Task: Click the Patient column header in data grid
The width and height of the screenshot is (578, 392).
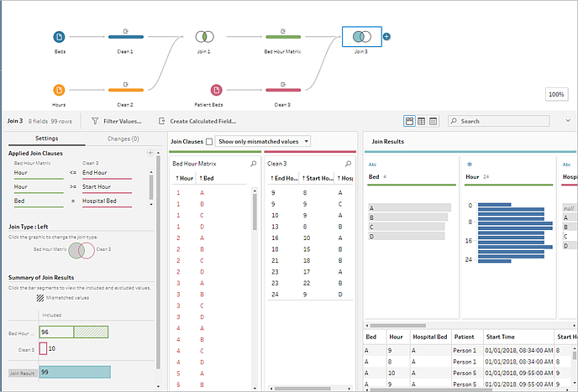Action: coord(467,337)
